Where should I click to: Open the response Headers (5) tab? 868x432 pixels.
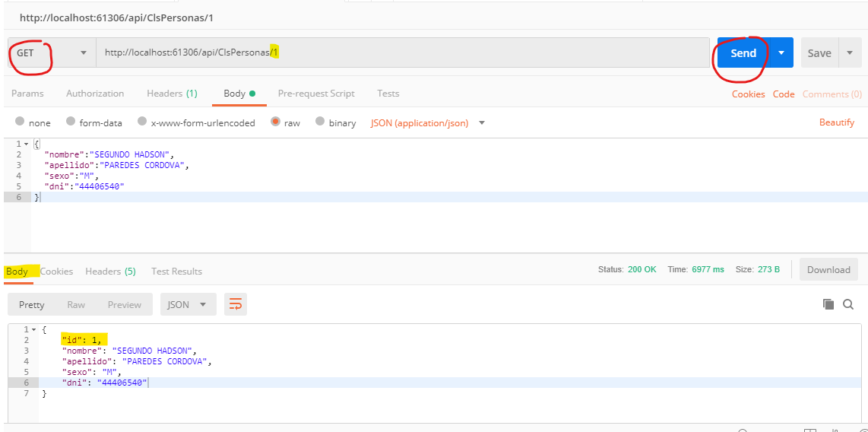[x=110, y=272]
